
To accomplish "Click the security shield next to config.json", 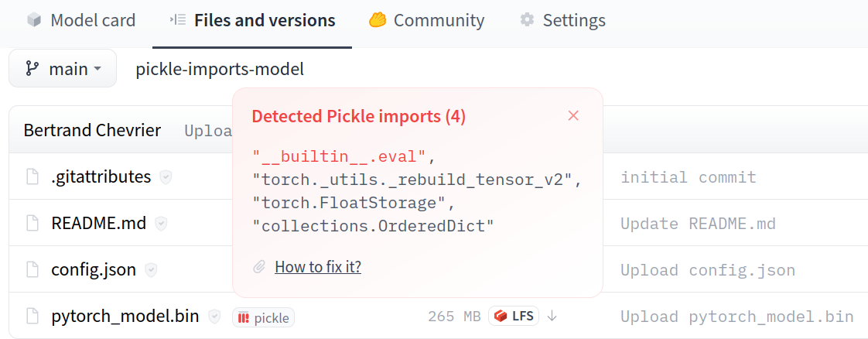I will click(x=151, y=270).
